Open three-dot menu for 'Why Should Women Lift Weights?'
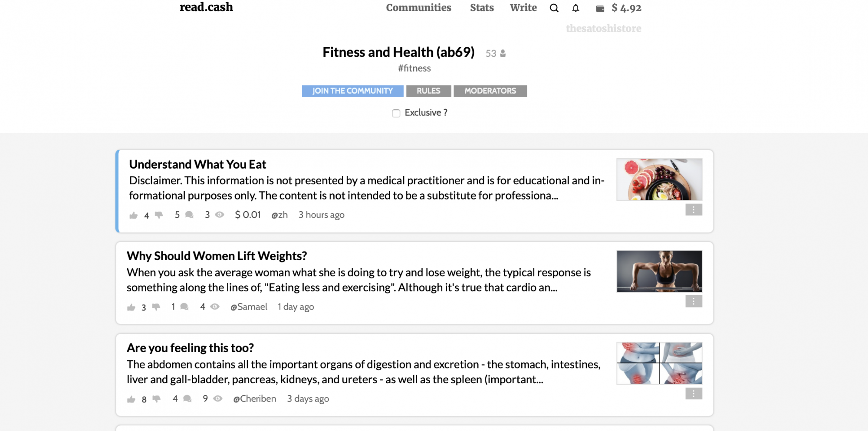 pos(694,301)
